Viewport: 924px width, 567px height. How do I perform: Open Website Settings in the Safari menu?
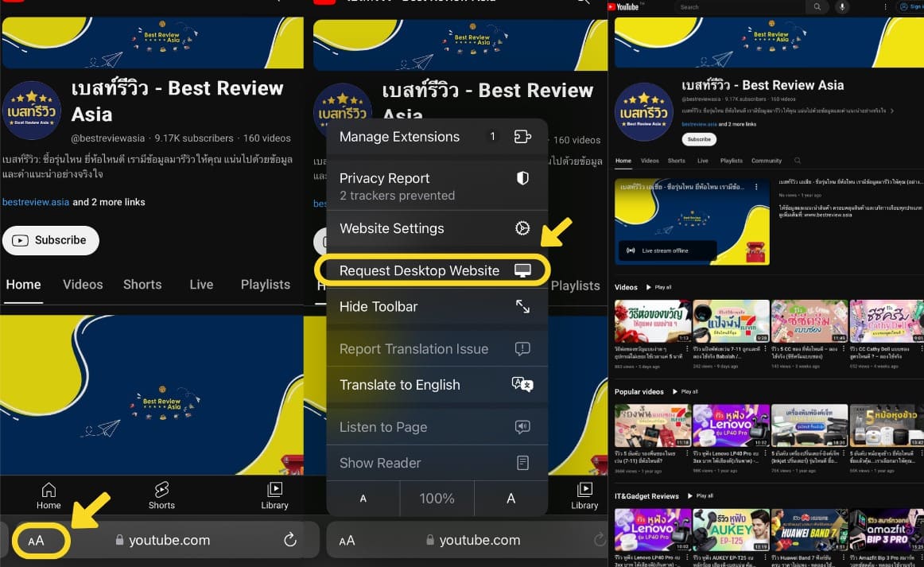(x=437, y=228)
